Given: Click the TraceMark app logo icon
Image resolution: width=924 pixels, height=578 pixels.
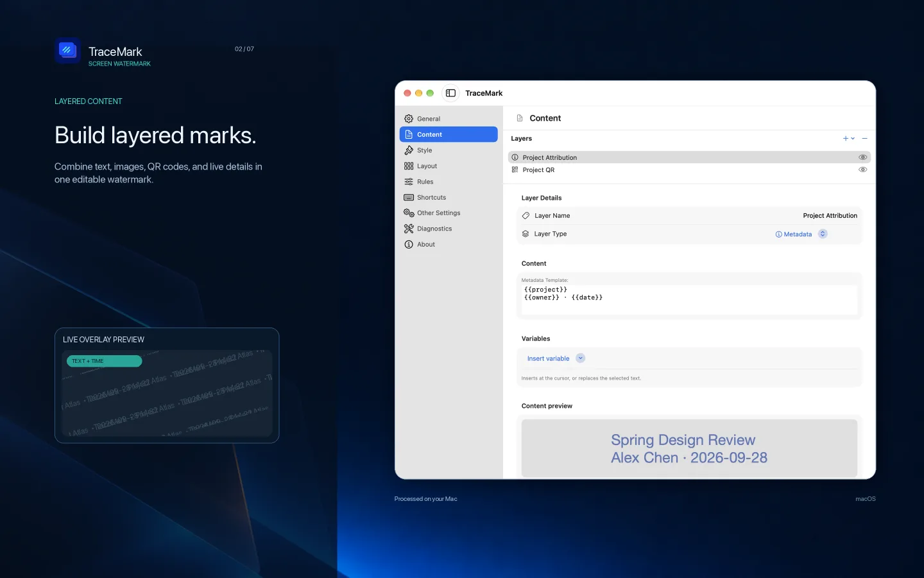Looking at the screenshot, I should coord(67,50).
